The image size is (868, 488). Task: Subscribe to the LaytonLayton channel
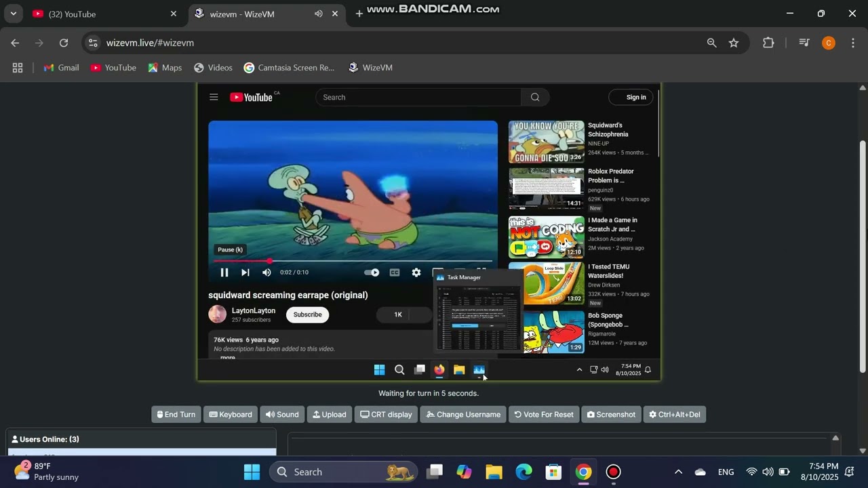tap(307, 314)
